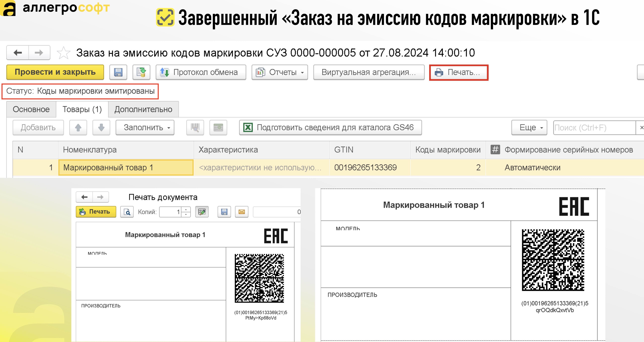This screenshot has width=644, height=342.
Task: Click the Копий number field
Action: pos(170,212)
